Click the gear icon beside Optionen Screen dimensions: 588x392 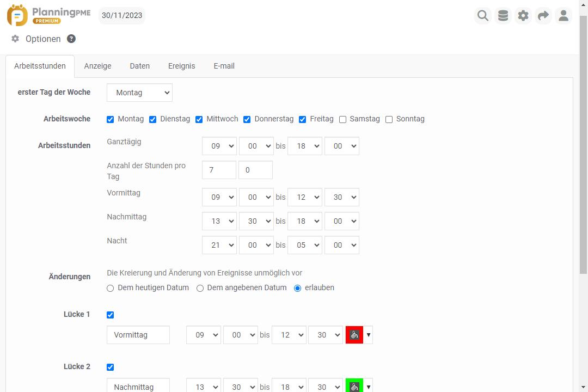click(x=15, y=39)
